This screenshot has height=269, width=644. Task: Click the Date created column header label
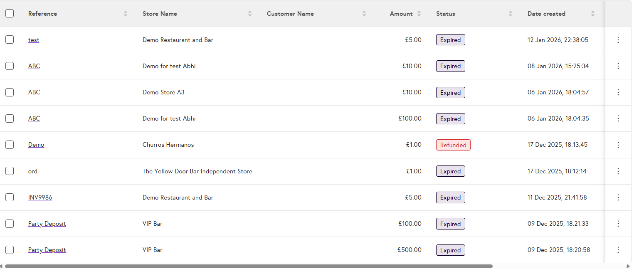pyautogui.click(x=546, y=14)
